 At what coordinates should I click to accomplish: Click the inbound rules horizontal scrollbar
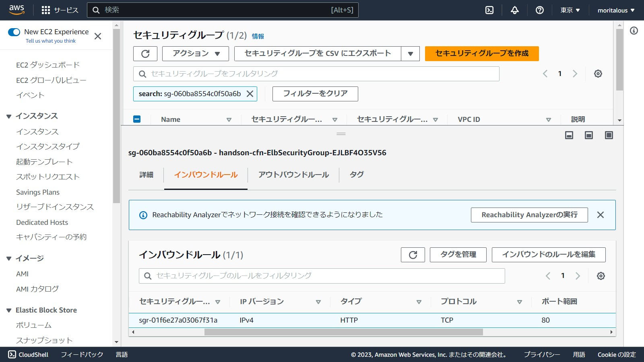click(344, 332)
